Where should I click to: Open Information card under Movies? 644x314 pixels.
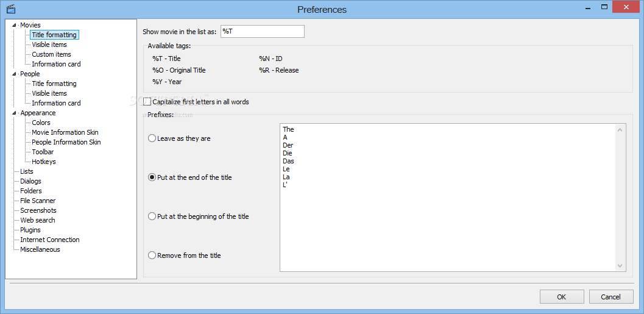[56, 64]
